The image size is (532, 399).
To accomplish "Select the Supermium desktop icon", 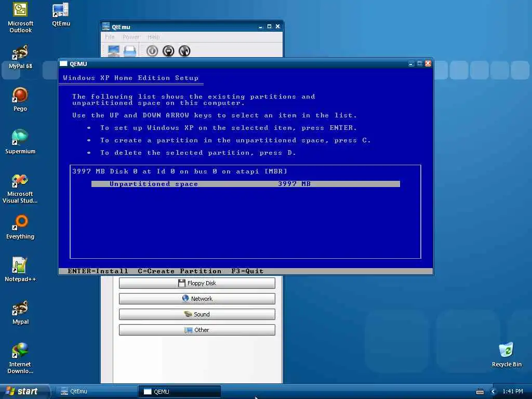I will tap(20, 142).
